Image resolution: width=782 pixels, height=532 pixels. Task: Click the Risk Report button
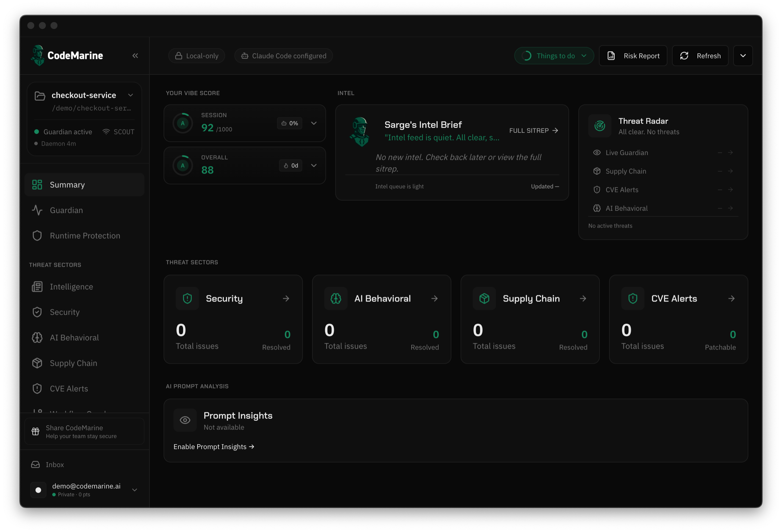tap(633, 56)
